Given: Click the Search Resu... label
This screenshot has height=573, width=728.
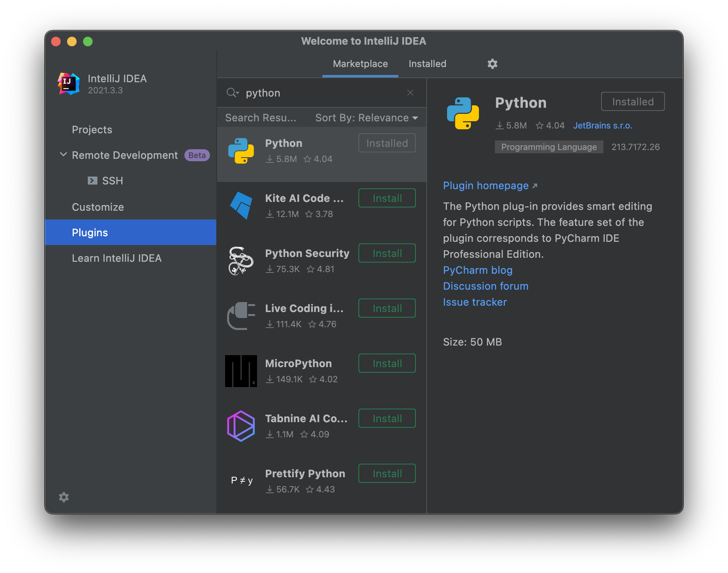Looking at the screenshot, I should [x=261, y=118].
